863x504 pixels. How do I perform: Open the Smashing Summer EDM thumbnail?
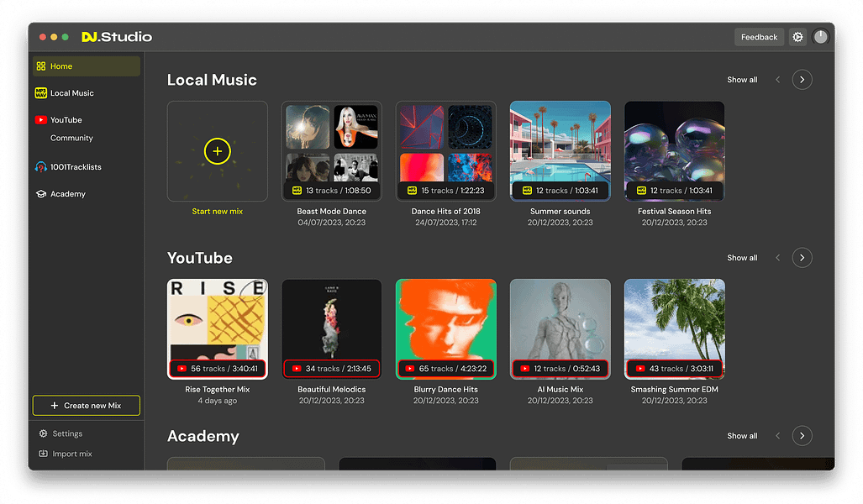point(674,329)
